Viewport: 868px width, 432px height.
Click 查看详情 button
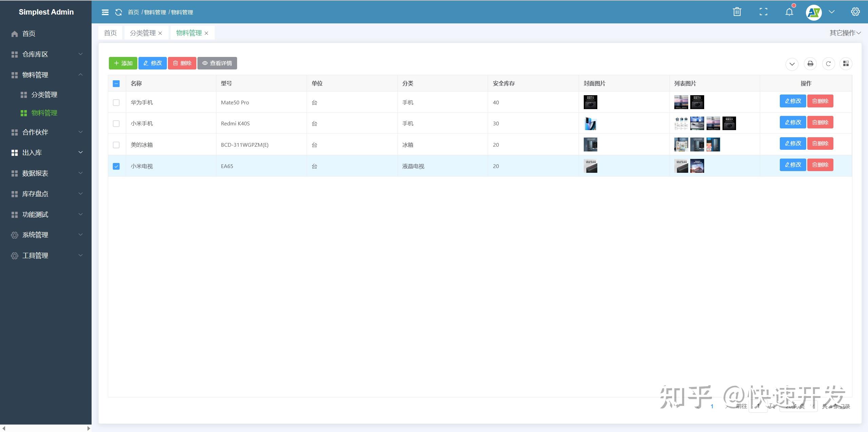point(217,63)
